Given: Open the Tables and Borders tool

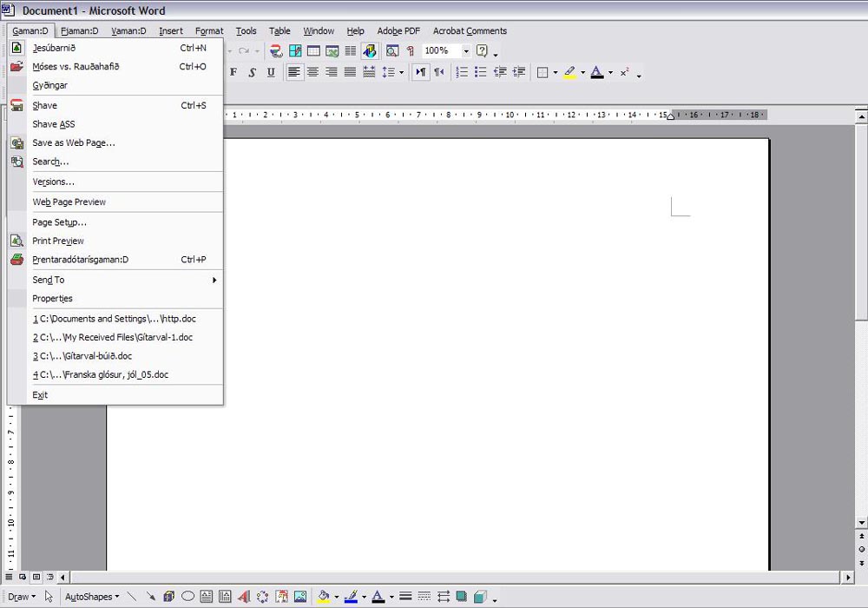Looking at the screenshot, I should pos(295,51).
